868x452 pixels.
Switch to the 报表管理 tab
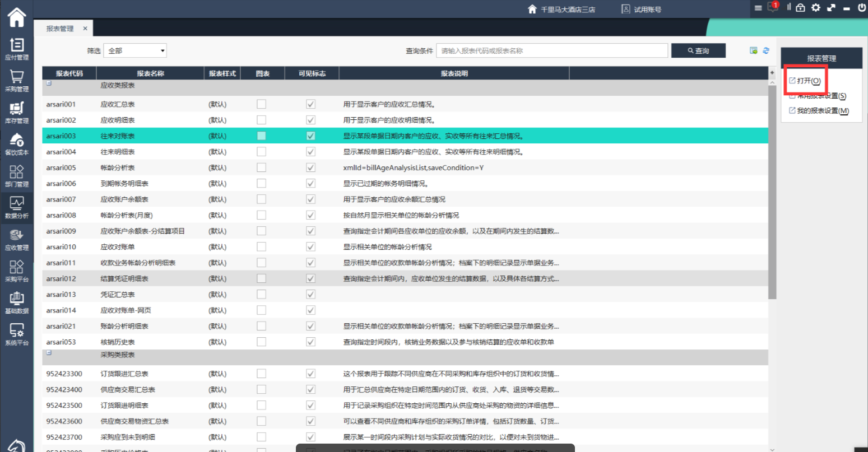[x=60, y=29]
